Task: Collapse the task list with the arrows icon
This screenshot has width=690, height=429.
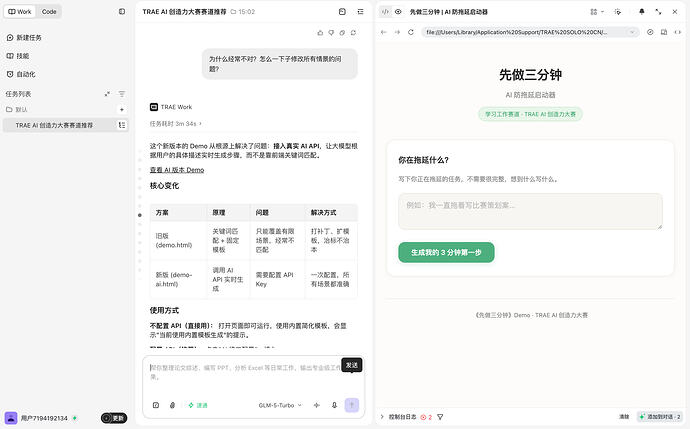Action: pos(107,94)
